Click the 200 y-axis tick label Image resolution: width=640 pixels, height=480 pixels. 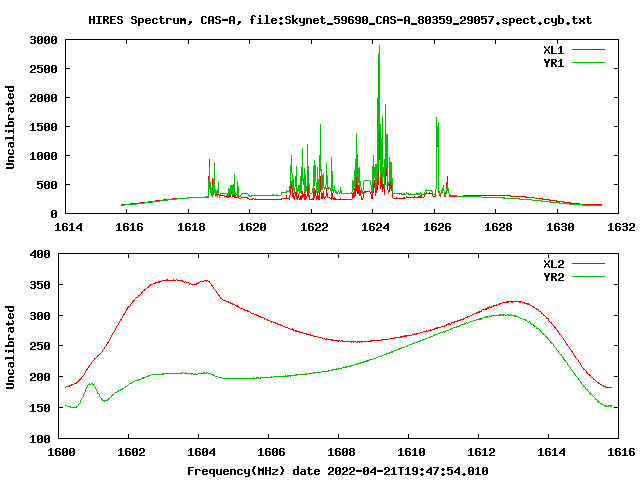click(40, 377)
